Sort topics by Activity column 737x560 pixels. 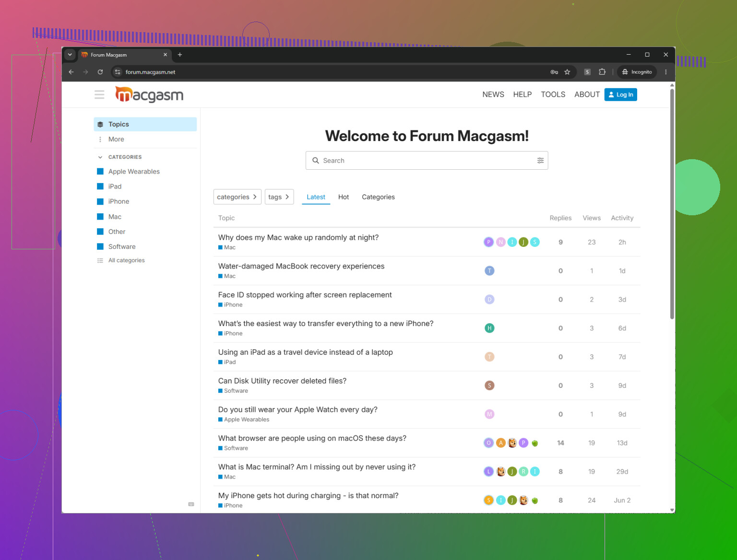[622, 218]
